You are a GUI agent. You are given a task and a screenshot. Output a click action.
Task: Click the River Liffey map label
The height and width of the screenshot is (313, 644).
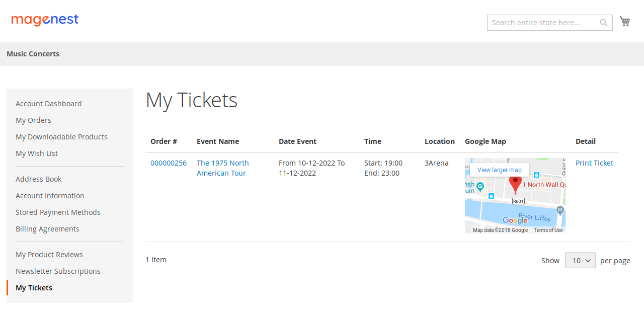click(x=535, y=217)
